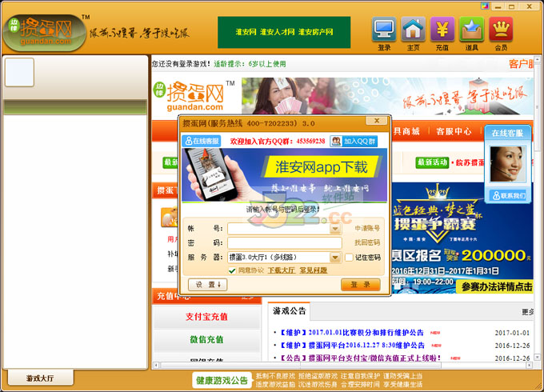Click the 在线客服 agent photo
This screenshot has width=544, height=392.
pyautogui.click(x=507, y=164)
